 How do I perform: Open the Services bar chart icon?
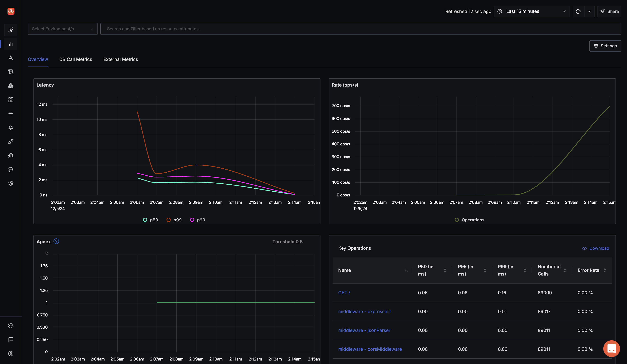[x=11, y=44]
